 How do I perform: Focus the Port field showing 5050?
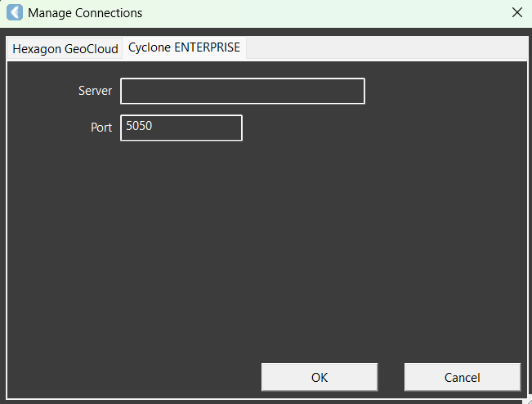point(181,128)
